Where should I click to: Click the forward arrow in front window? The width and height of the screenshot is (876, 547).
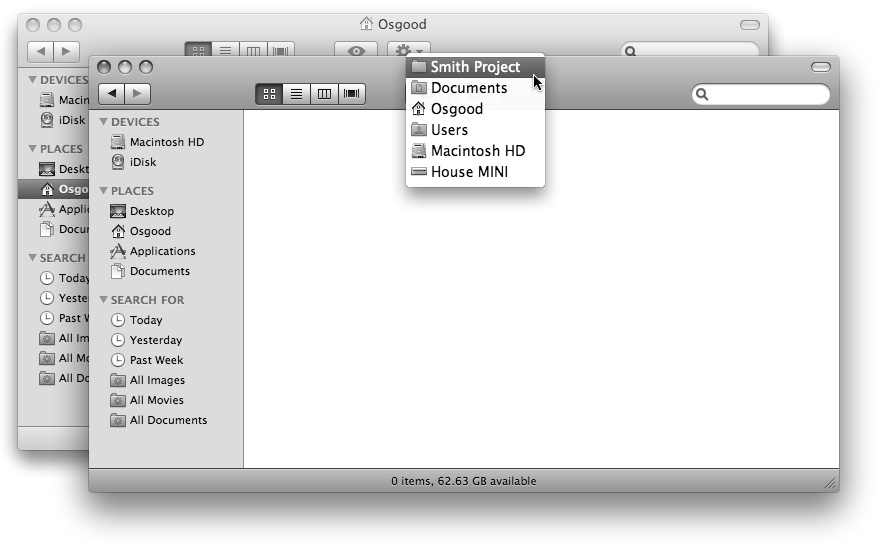click(137, 94)
